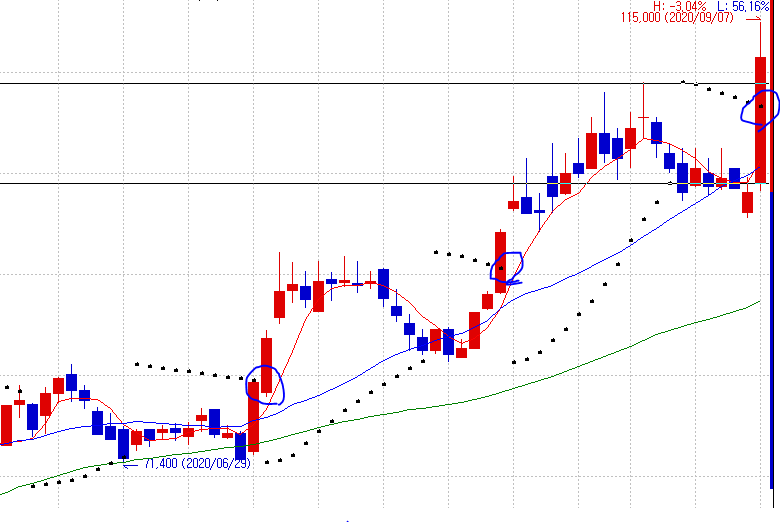Screen dimensions: 780x522
Task: Click the 71,400 low price label
Action: [x=196, y=464]
